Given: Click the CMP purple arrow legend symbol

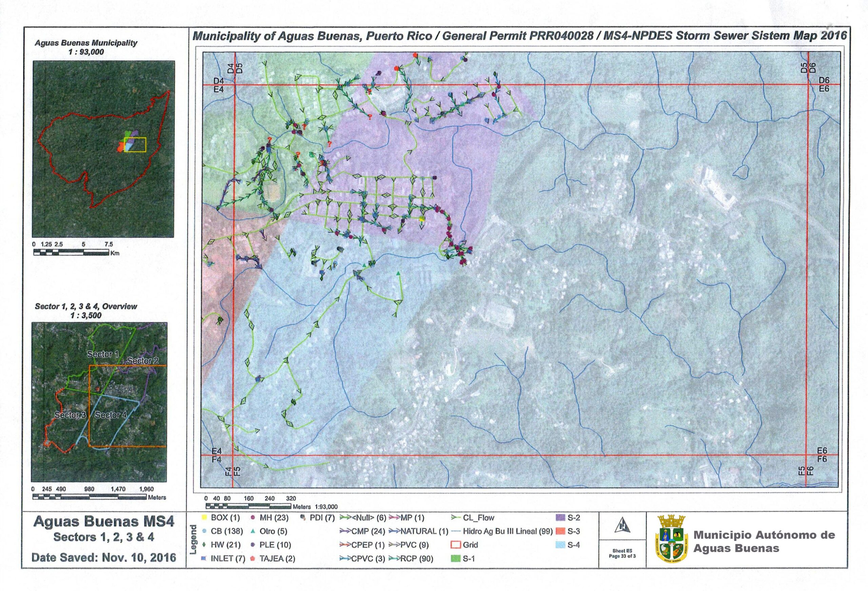Looking at the screenshot, I should tap(346, 531).
